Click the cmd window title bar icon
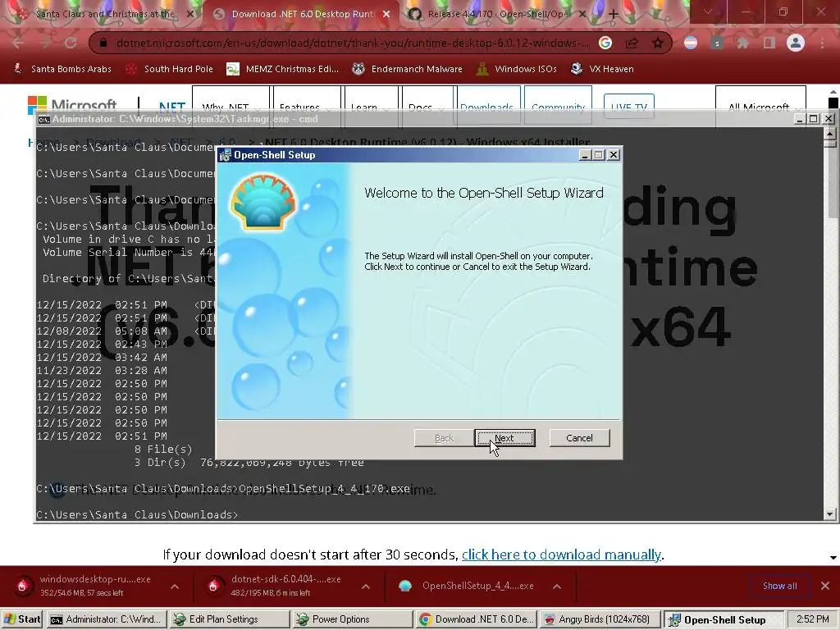This screenshot has width=840, height=630. [x=44, y=119]
